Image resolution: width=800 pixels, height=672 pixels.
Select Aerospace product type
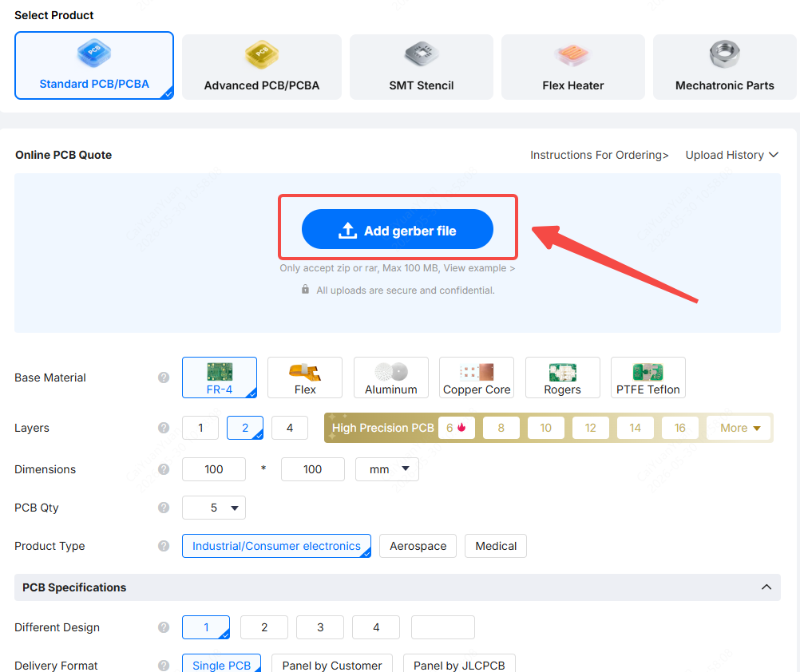pos(418,546)
